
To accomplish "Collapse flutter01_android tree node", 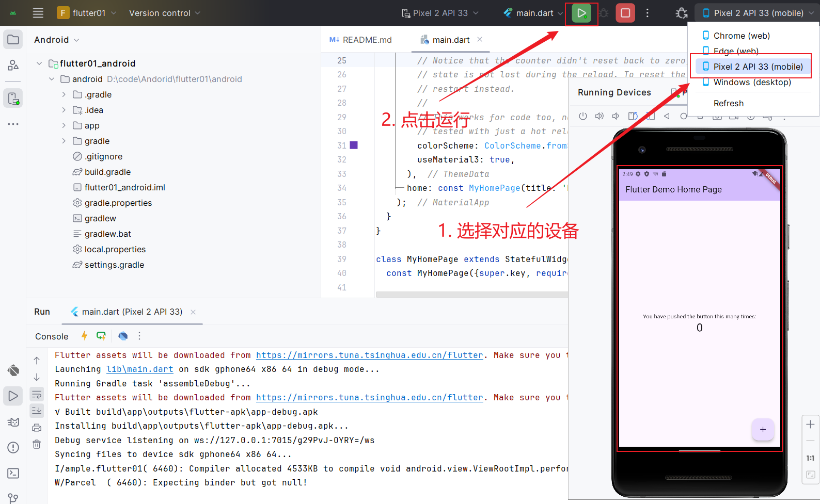I will pyautogui.click(x=39, y=63).
